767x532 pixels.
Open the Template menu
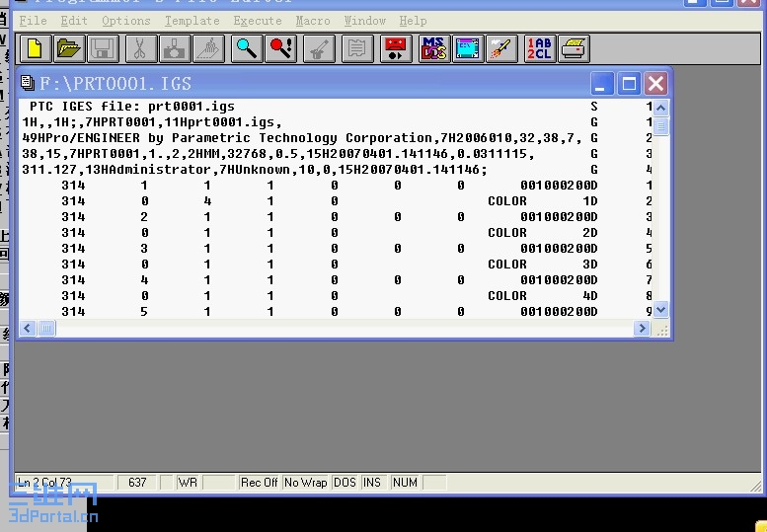[192, 21]
